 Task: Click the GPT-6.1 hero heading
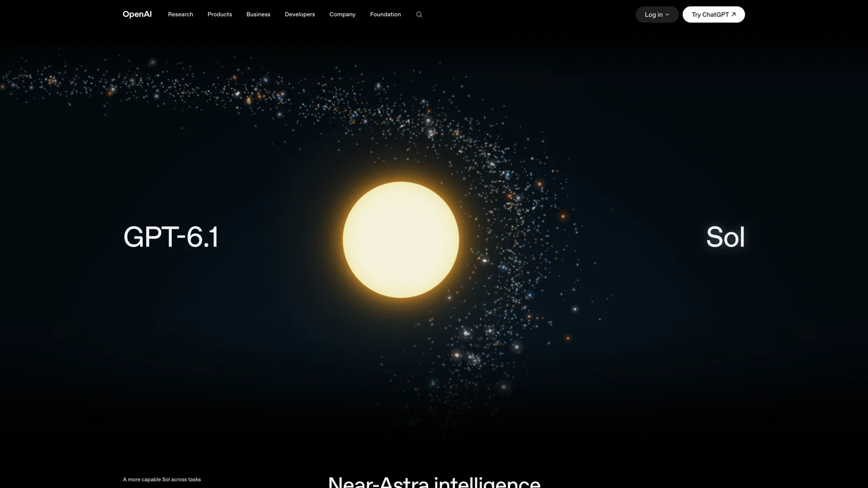(x=171, y=237)
